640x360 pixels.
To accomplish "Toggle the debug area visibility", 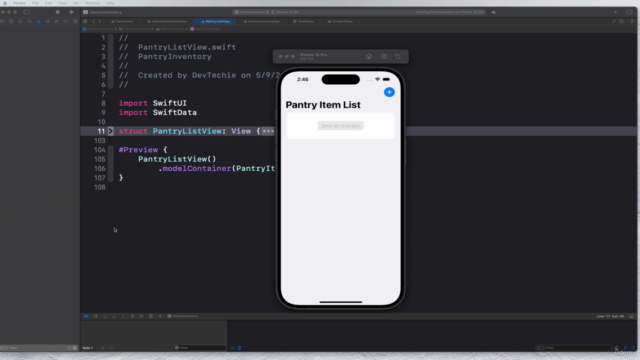I will click(x=631, y=316).
